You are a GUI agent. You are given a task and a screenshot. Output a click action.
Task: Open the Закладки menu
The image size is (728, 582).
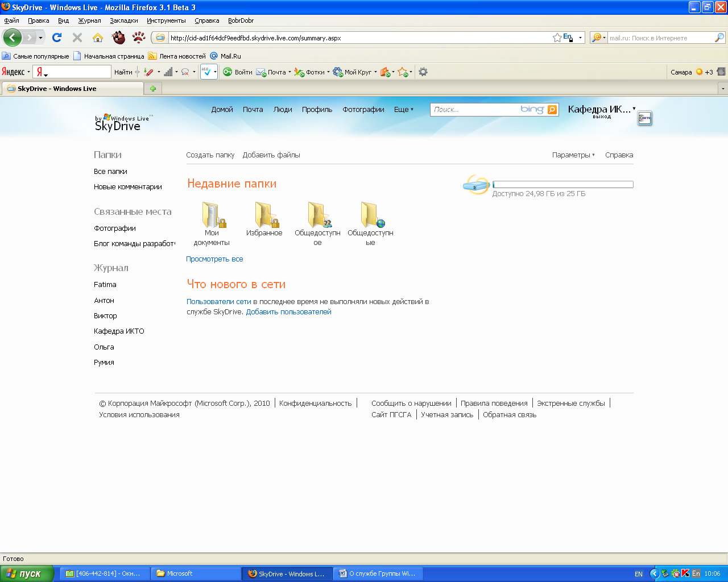(x=124, y=20)
